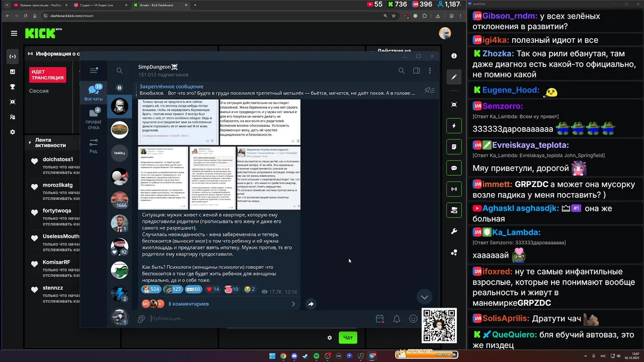Open scheduled messages calendar icon
Image resolution: width=644 pixels, height=362 pixels.
(x=380, y=318)
